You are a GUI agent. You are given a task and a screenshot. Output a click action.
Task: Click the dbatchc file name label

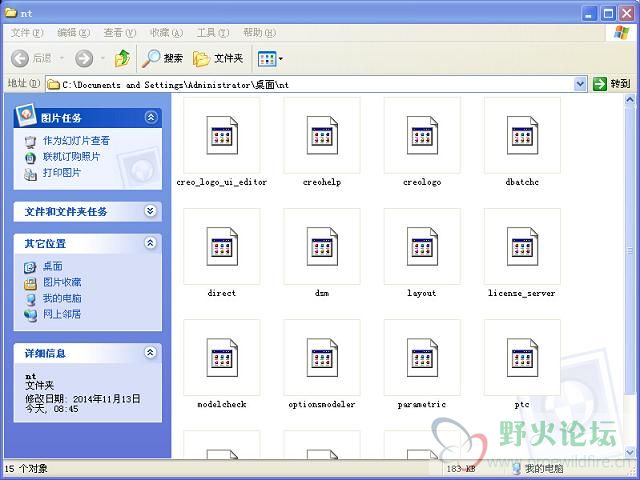522,182
